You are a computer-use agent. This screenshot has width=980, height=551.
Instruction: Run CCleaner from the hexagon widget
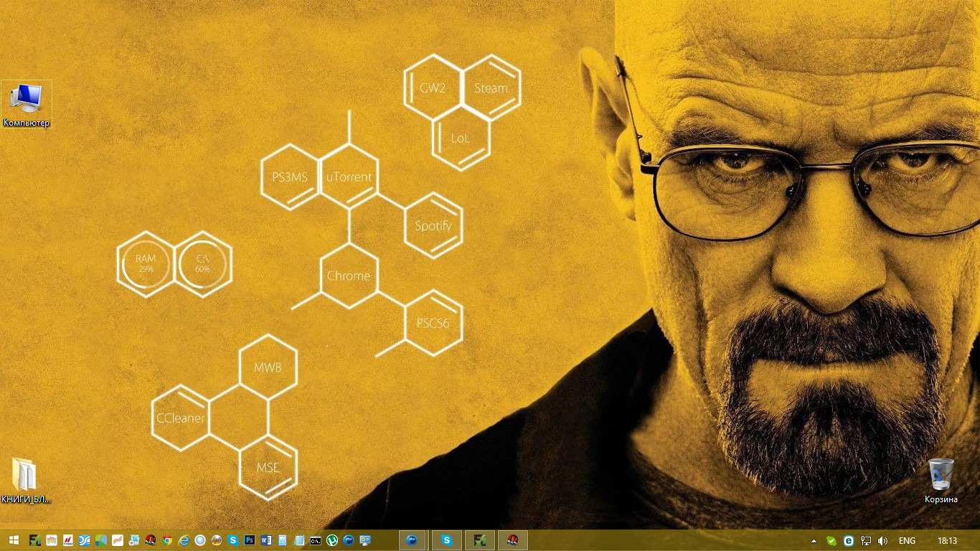[180, 418]
